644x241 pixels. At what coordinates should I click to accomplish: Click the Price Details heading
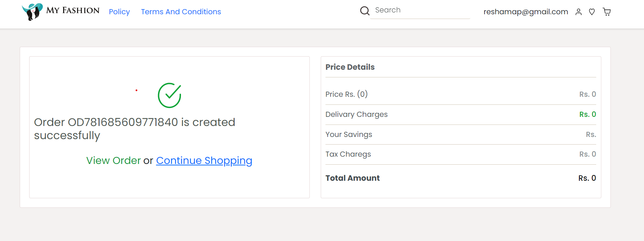tap(350, 67)
